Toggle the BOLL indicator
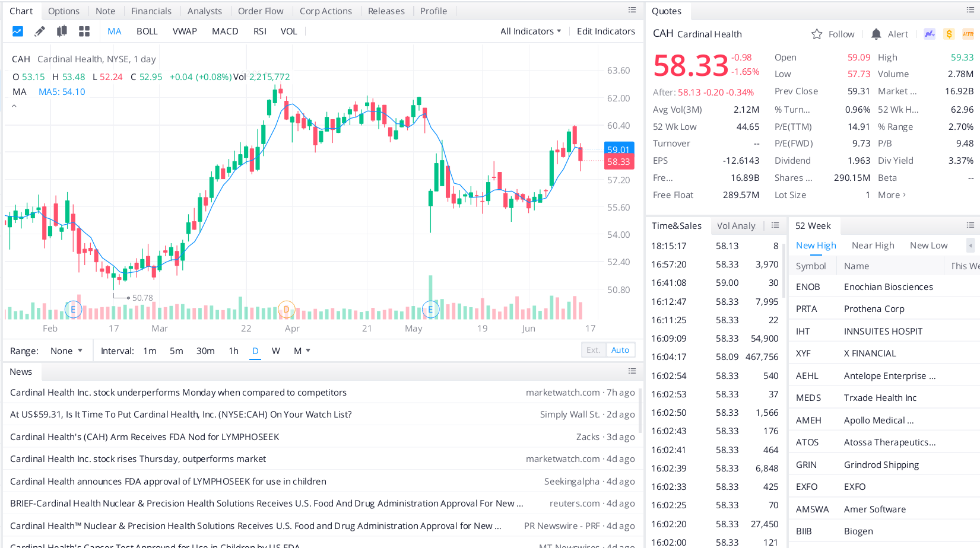 point(147,31)
